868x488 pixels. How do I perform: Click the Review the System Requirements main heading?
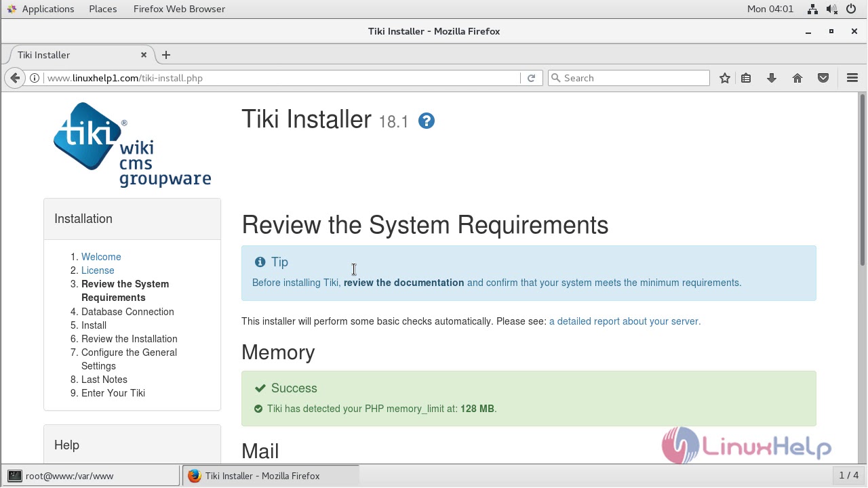click(425, 225)
